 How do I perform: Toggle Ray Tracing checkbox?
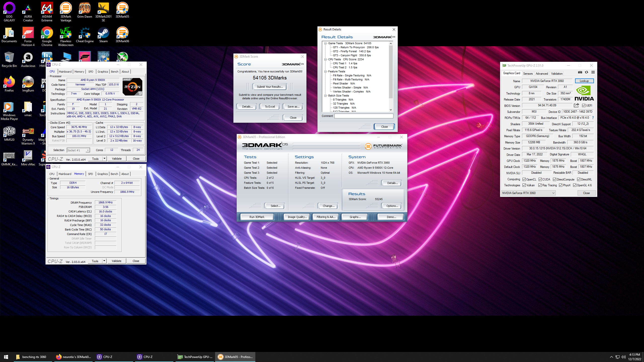coord(540,185)
